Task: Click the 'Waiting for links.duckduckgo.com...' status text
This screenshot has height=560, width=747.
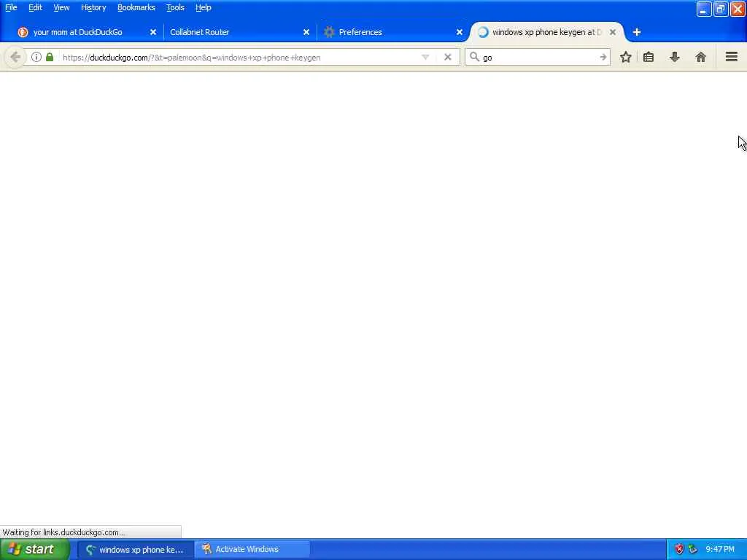Action: tap(63, 532)
